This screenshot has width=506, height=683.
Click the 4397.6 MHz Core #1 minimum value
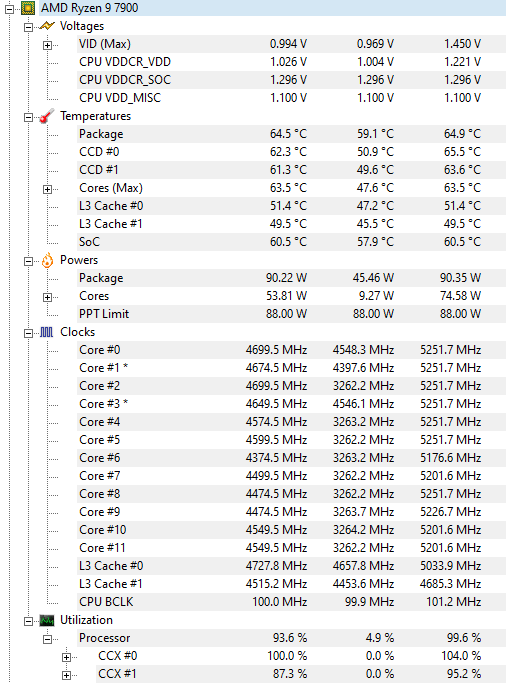(364, 368)
